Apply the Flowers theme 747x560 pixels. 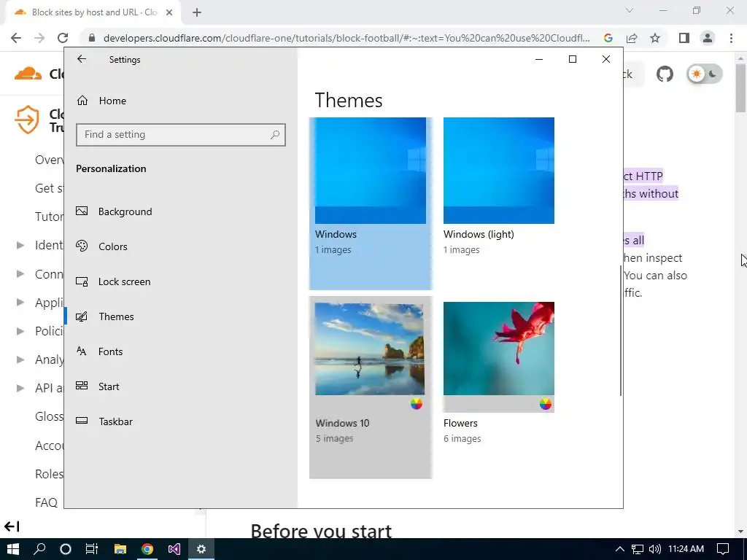click(x=499, y=374)
